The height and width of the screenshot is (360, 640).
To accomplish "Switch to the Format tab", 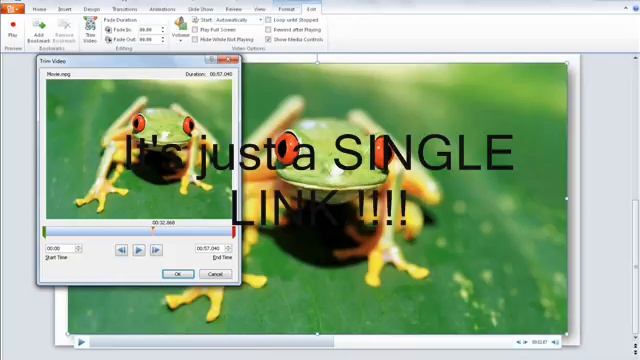I will tap(287, 9).
